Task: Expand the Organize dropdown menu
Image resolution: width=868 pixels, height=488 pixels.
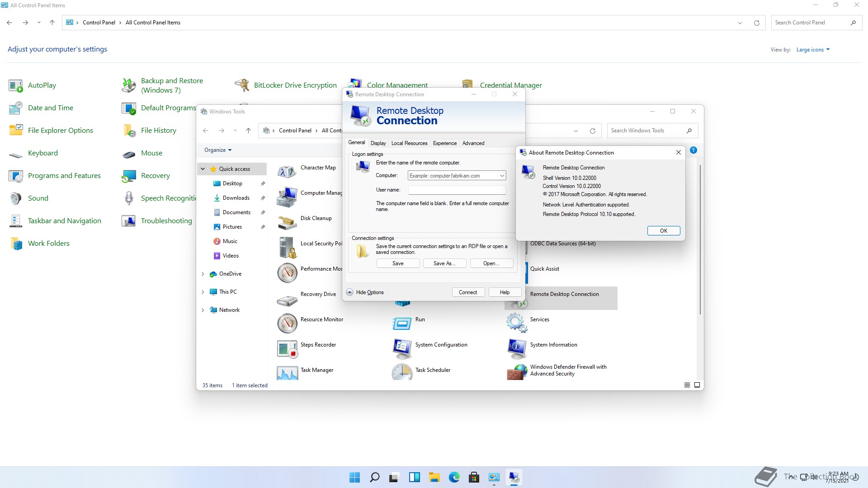Action: tap(218, 150)
